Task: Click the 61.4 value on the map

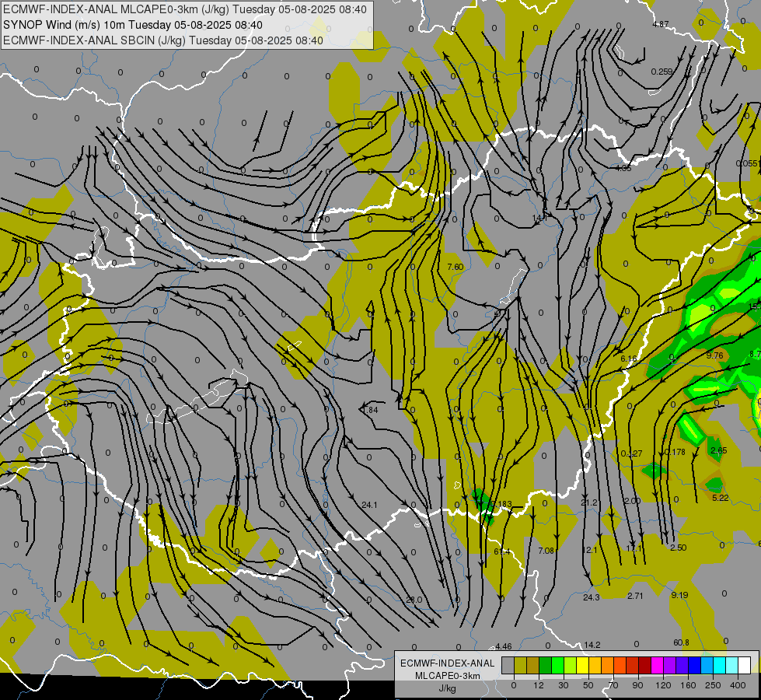Action: coord(502,551)
